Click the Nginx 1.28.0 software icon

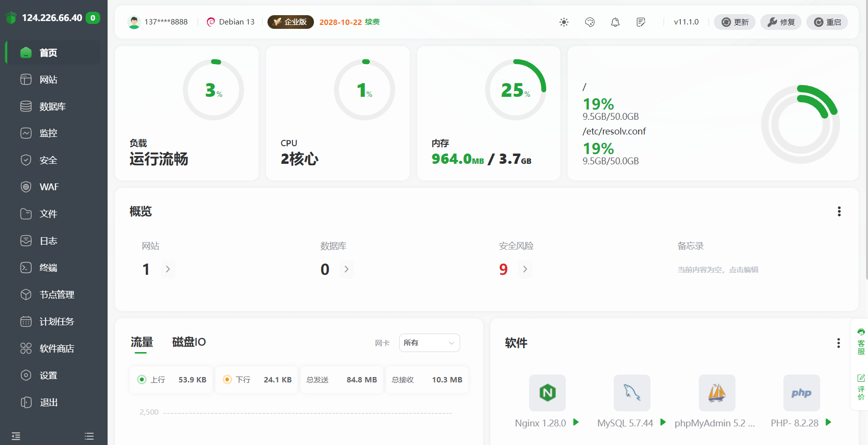[x=547, y=393]
